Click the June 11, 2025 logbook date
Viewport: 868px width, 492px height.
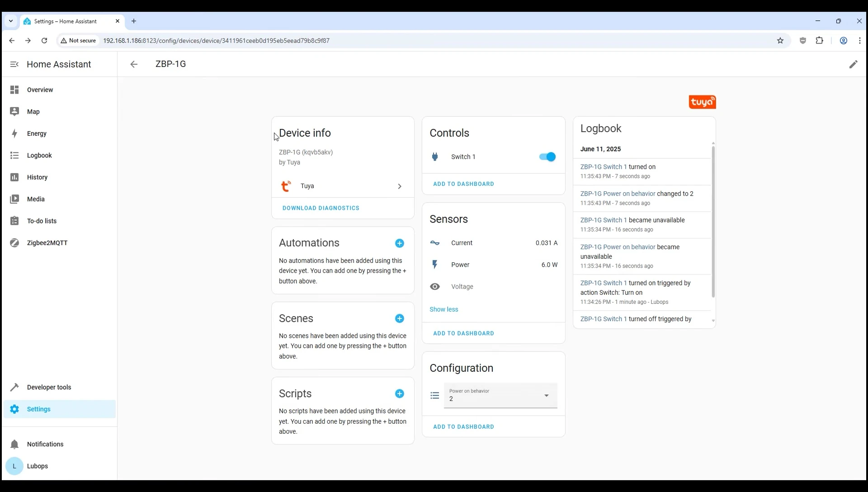tap(600, 149)
